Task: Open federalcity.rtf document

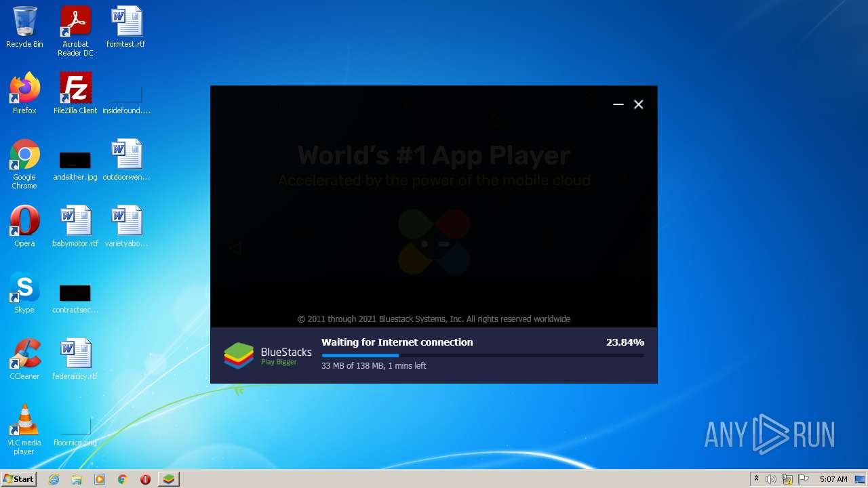Action: click(x=75, y=359)
